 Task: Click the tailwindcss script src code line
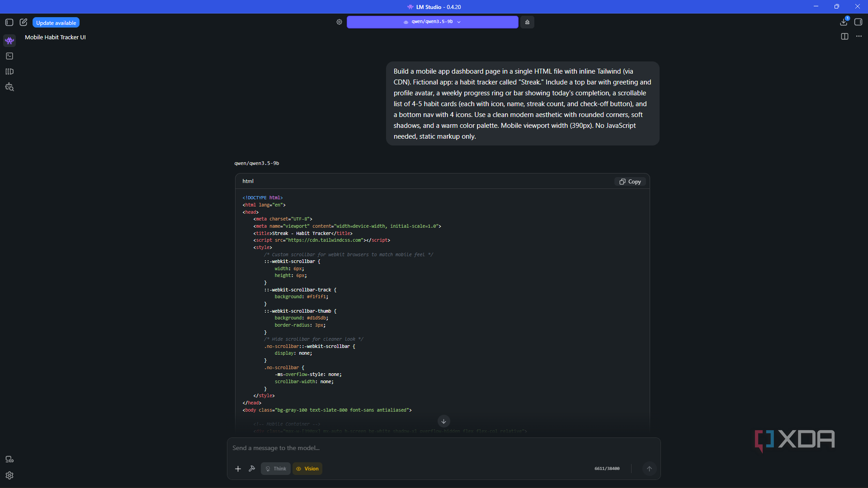(x=322, y=240)
